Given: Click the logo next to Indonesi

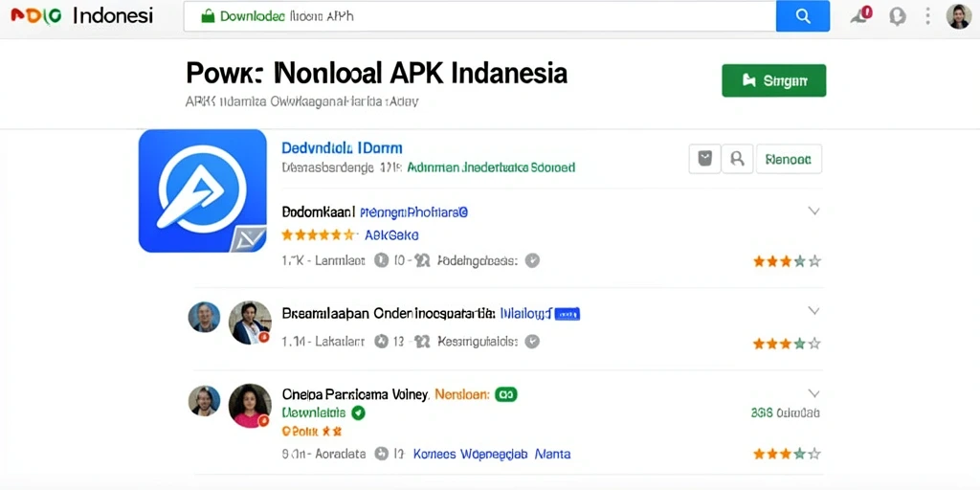Looking at the screenshot, I should pos(36,17).
